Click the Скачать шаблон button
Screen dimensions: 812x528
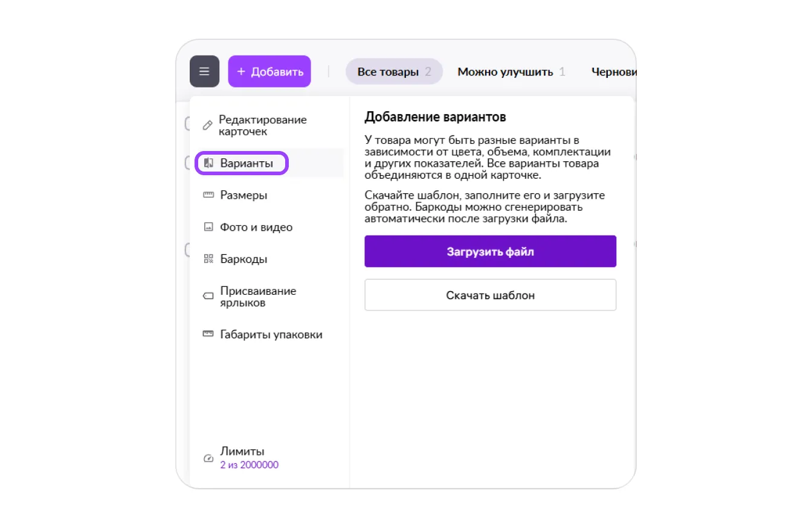[x=490, y=295]
